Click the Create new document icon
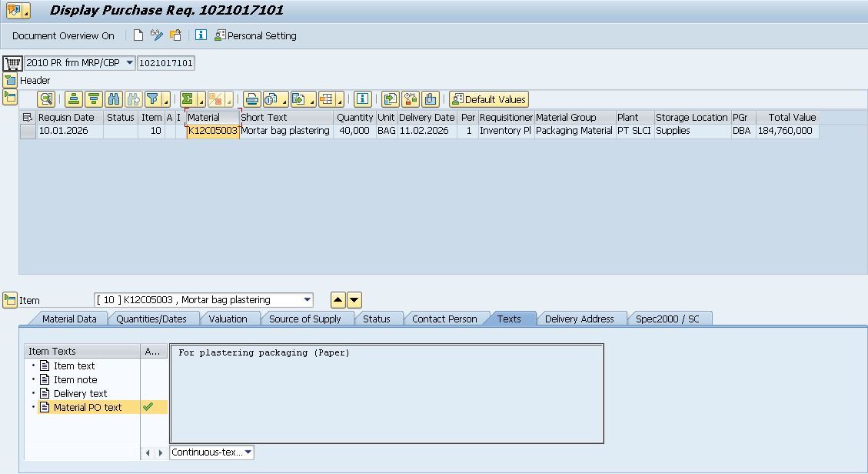The height and width of the screenshot is (474, 868). click(x=138, y=35)
